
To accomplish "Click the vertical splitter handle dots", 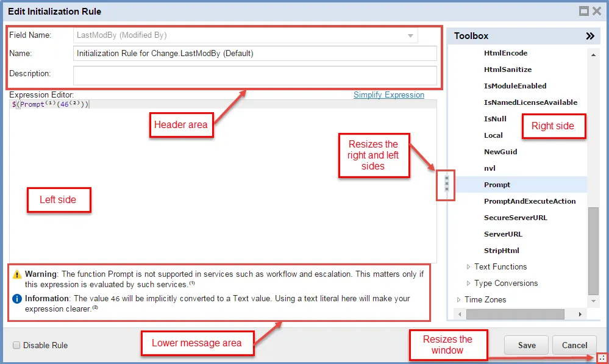I will pos(447,184).
